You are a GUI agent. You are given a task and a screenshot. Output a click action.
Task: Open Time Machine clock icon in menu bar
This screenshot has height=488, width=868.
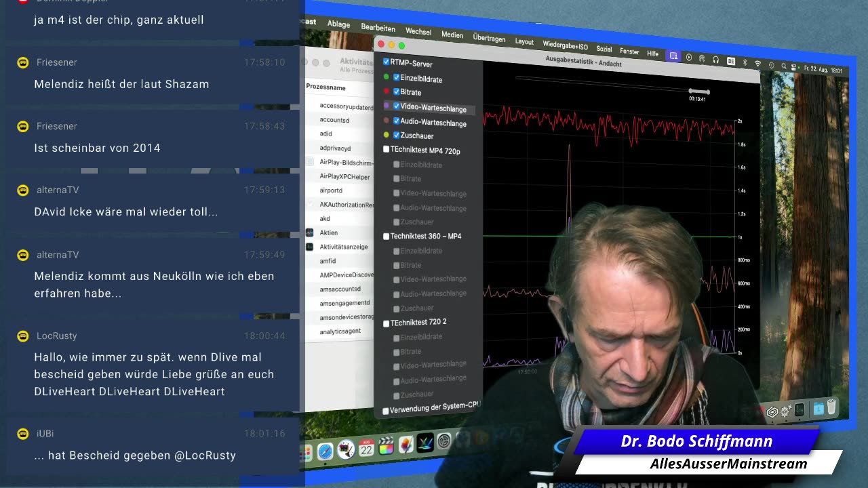pos(772,65)
